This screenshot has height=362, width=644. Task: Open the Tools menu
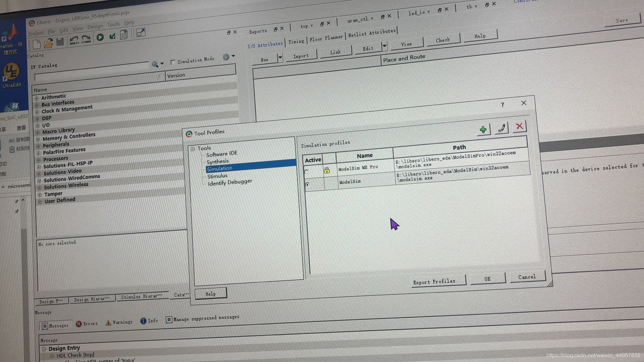114,24
